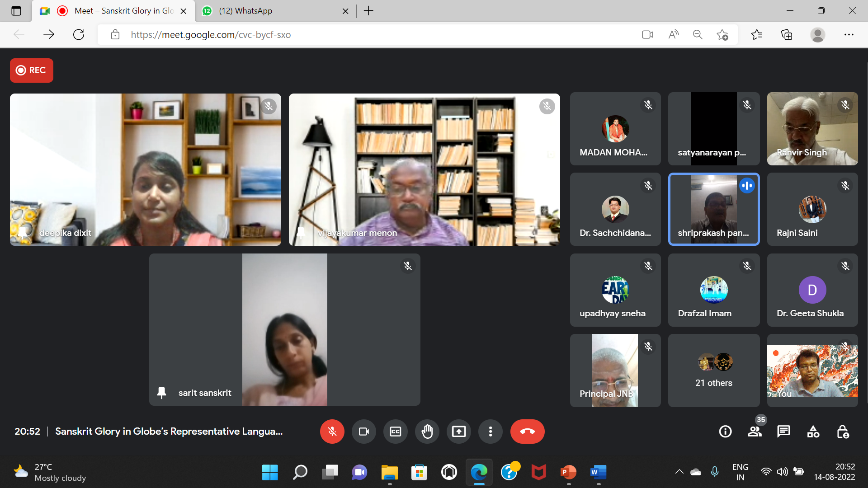Viewport: 868px width, 488px height.
Task: Open the 21 others participants tile
Action: pos(713,370)
